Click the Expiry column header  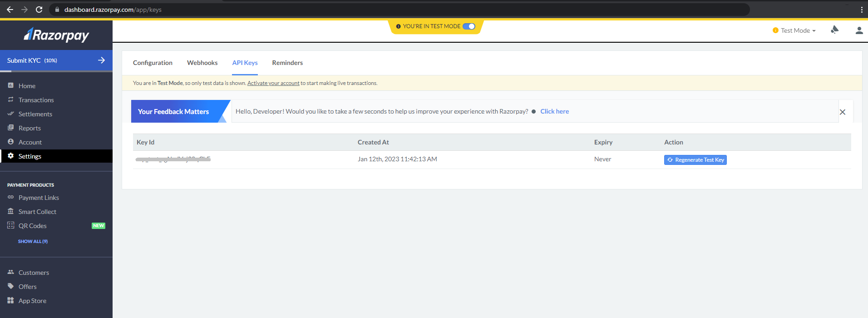tap(603, 142)
